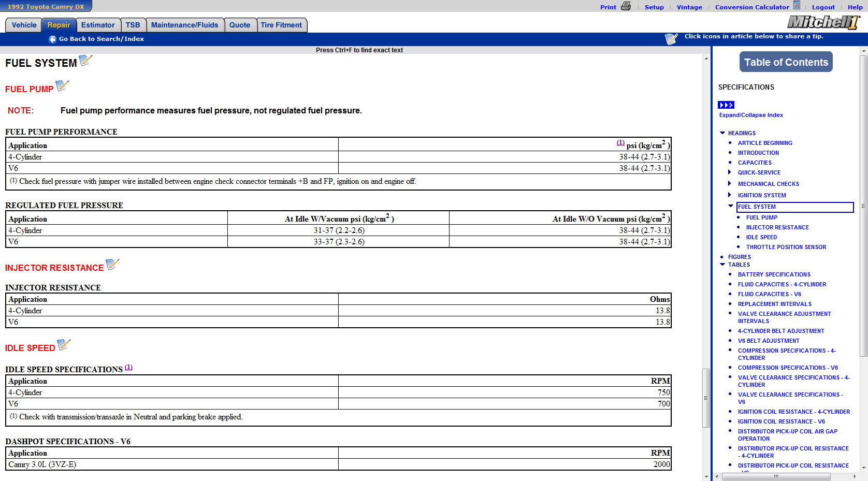Image resolution: width=868 pixels, height=481 pixels.
Task: Collapse the TABLES section in index
Action: (722, 265)
